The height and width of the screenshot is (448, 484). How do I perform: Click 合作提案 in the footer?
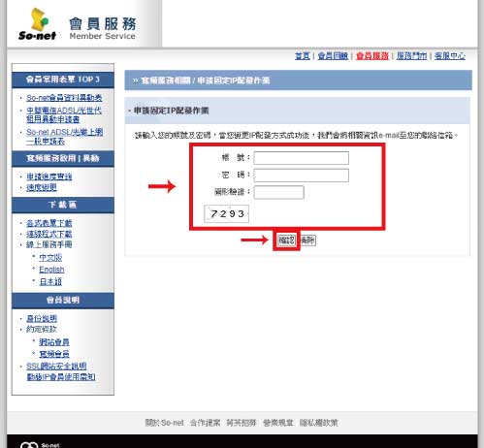click(205, 423)
